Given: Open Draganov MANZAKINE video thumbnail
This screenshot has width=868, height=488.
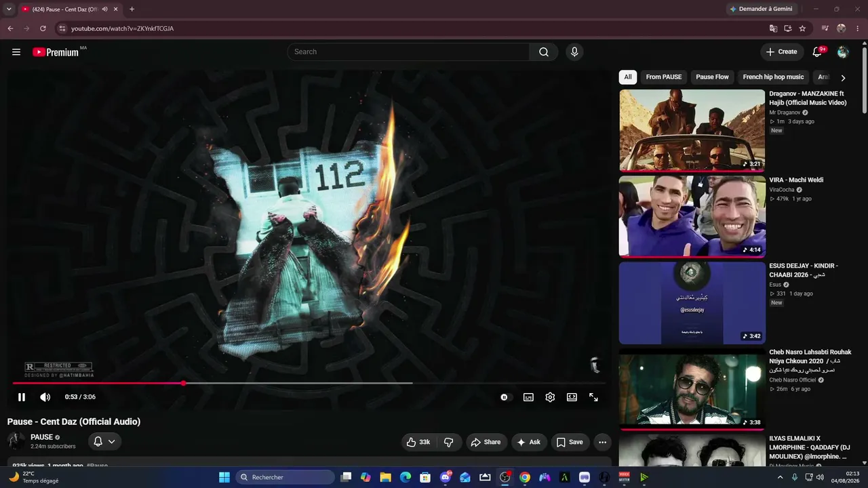Looking at the screenshot, I should [x=692, y=131].
